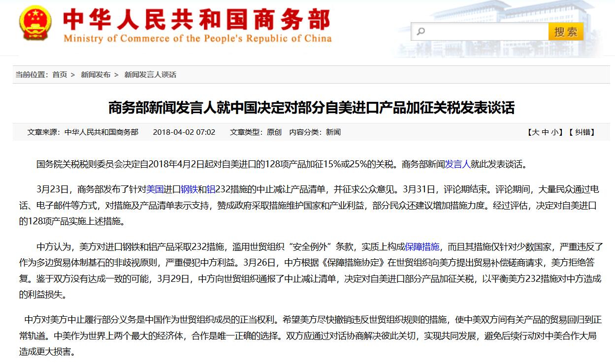This screenshot has width=615, height=364.
Task: Go to 首页 in the breadcrumb
Action: [x=60, y=75]
